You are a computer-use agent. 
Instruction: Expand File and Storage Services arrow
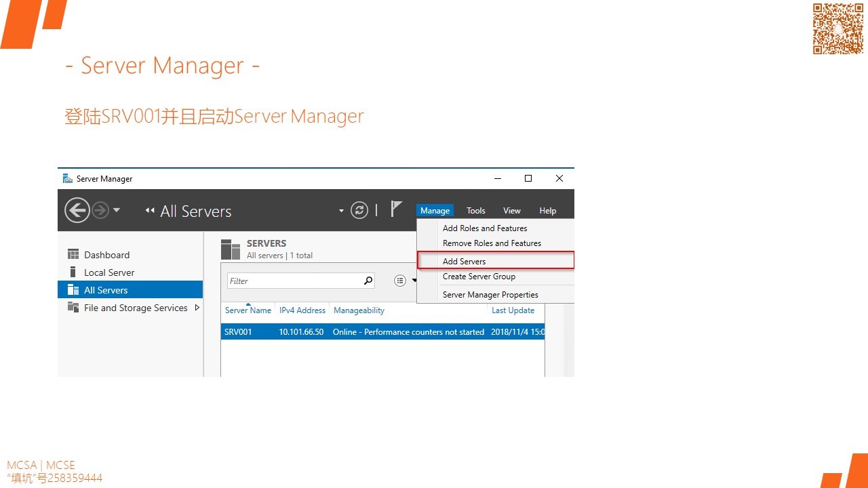coord(197,308)
